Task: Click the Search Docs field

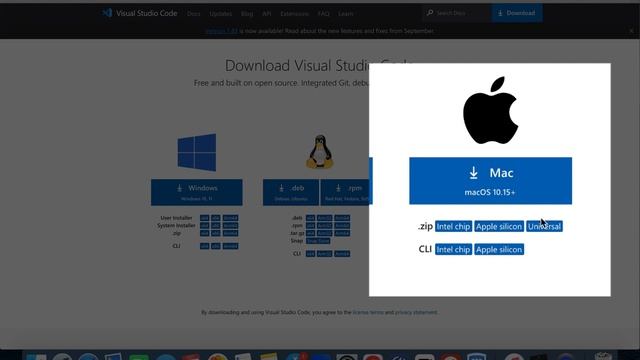Action: pyautogui.click(x=457, y=13)
